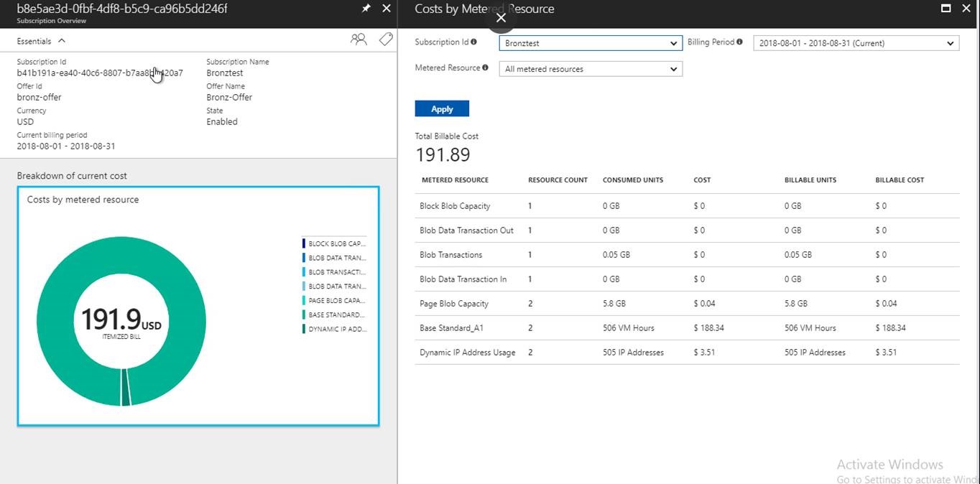980x484 pixels.
Task: Open the Billing Period dropdown
Action: pyautogui.click(x=855, y=43)
